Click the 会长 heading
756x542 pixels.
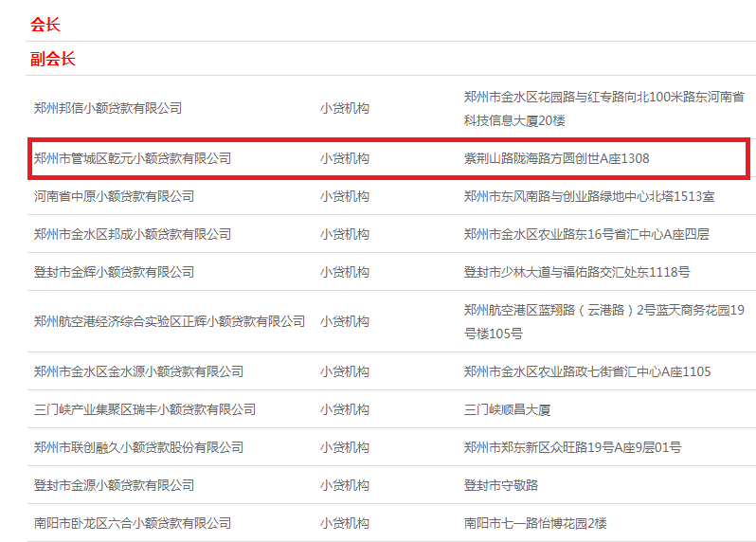pyautogui.click(x=45, y=24)
